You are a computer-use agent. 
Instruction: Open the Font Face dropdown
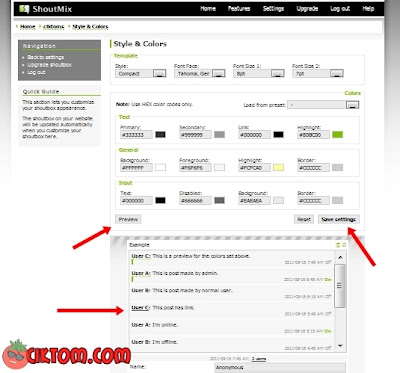click(200, 74)
